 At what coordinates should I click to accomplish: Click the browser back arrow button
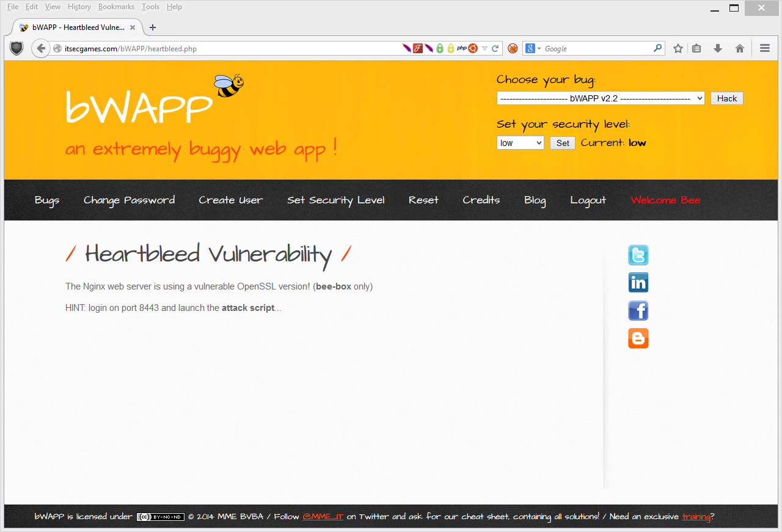tap(41, 49)
